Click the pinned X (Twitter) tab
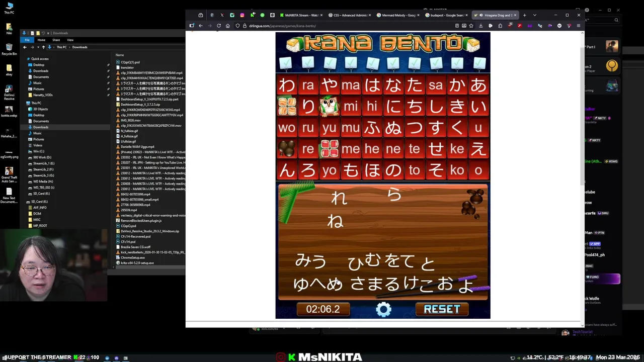The image size is (644, 362). [222, 15]
